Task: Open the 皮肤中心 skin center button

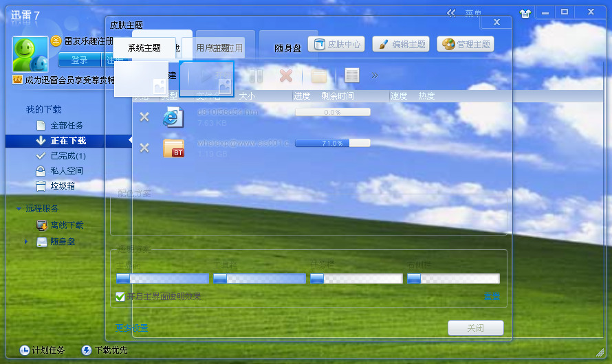Action: (x=336, y=45)
